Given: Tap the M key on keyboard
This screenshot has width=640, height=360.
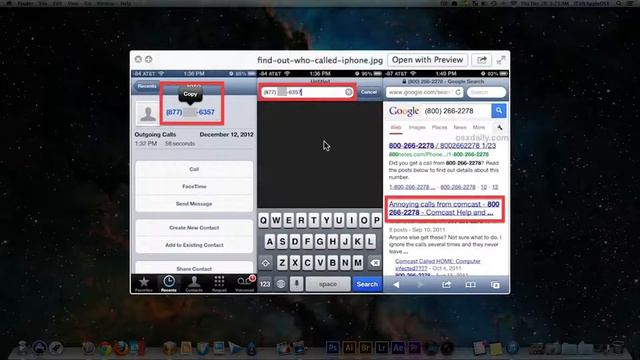Looking at the screenshot, I should [x=358, y=262].
